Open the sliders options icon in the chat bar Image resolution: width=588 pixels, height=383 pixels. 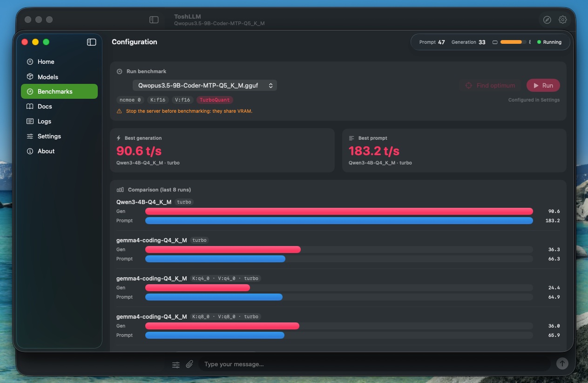click(176, 364)
